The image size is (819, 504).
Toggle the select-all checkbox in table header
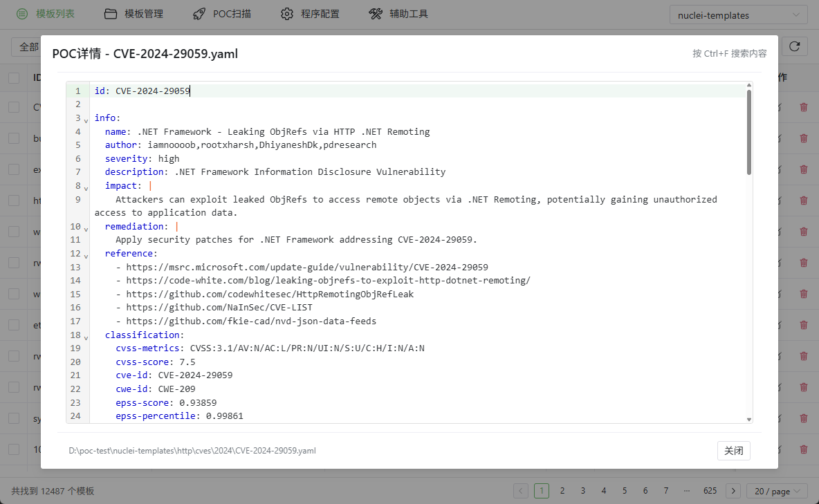14,78
